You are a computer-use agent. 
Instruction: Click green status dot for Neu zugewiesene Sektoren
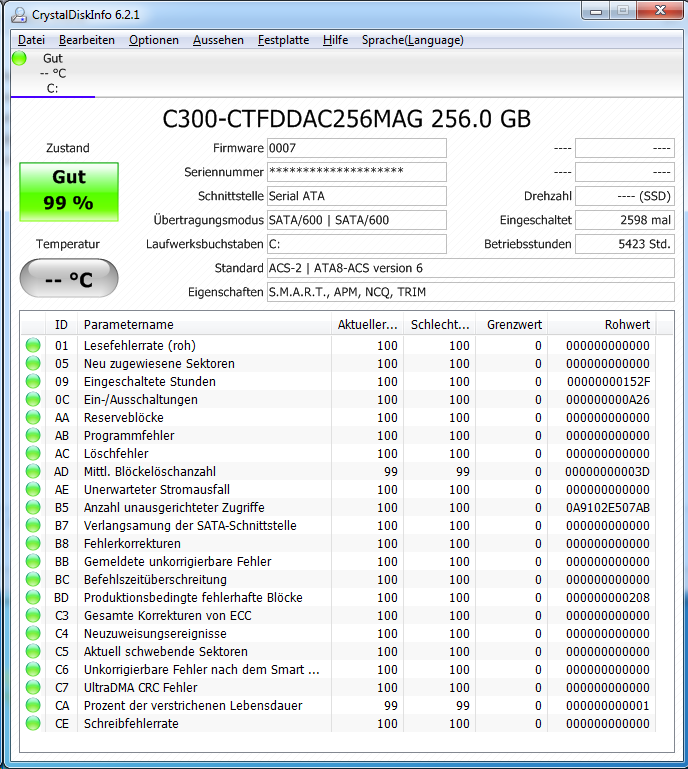coord(33,363)
